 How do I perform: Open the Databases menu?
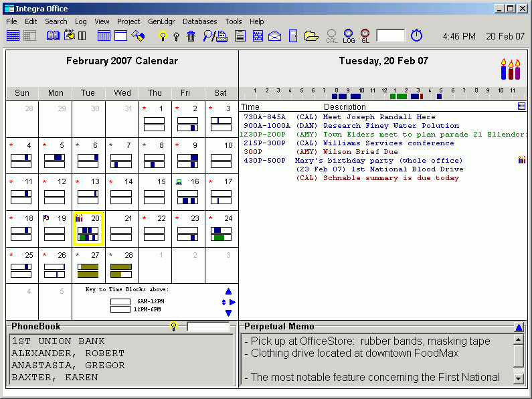point(200,21)
